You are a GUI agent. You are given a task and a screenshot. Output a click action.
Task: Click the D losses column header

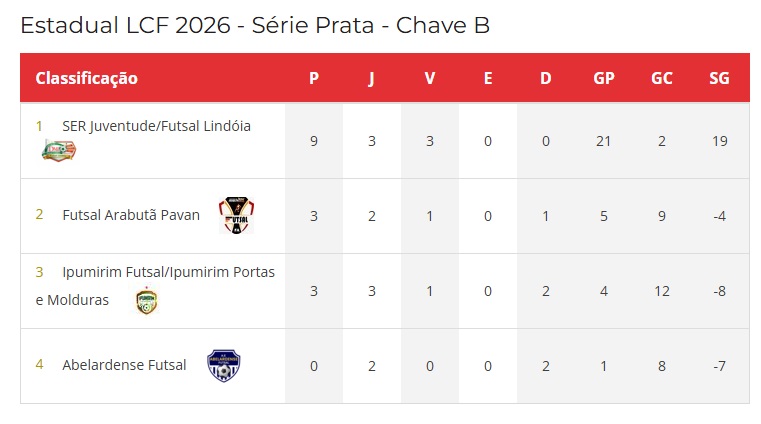point(546,78)
